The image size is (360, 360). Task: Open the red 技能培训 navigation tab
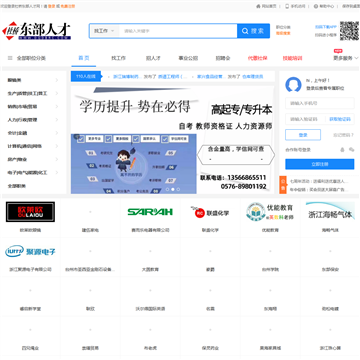tap(292, 58)
